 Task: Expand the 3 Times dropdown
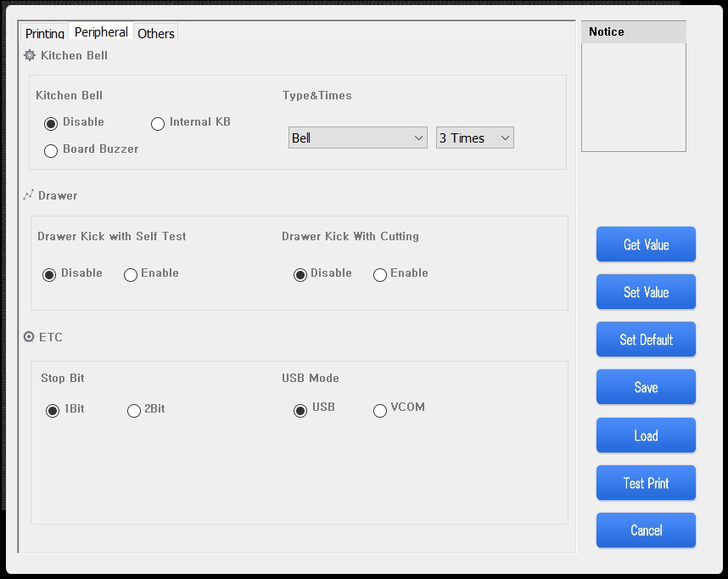pyautogui.click(x=474, y=138)
